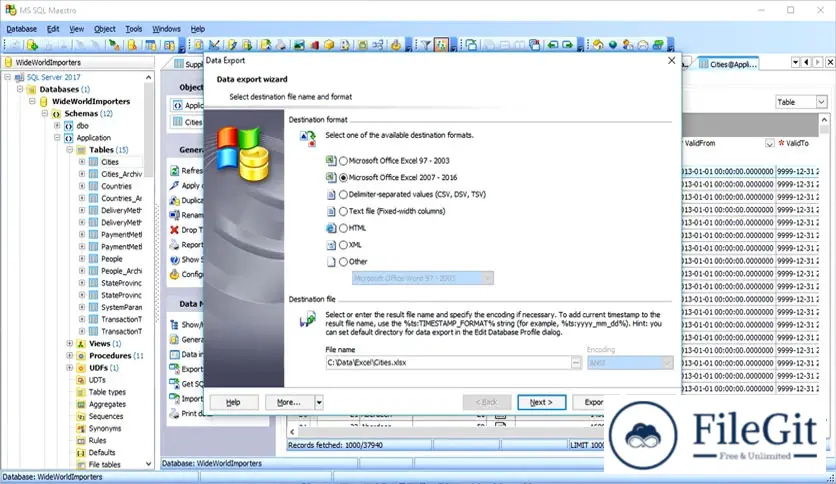Select the Countries table in the tree
Screen dimensions: 836x484
pos(116,186)
